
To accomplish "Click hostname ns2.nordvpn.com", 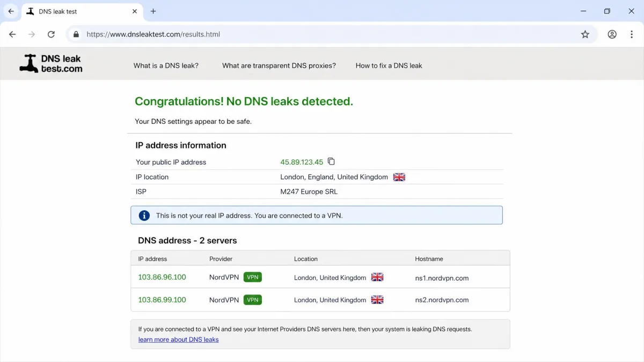I will click(442, 300).
